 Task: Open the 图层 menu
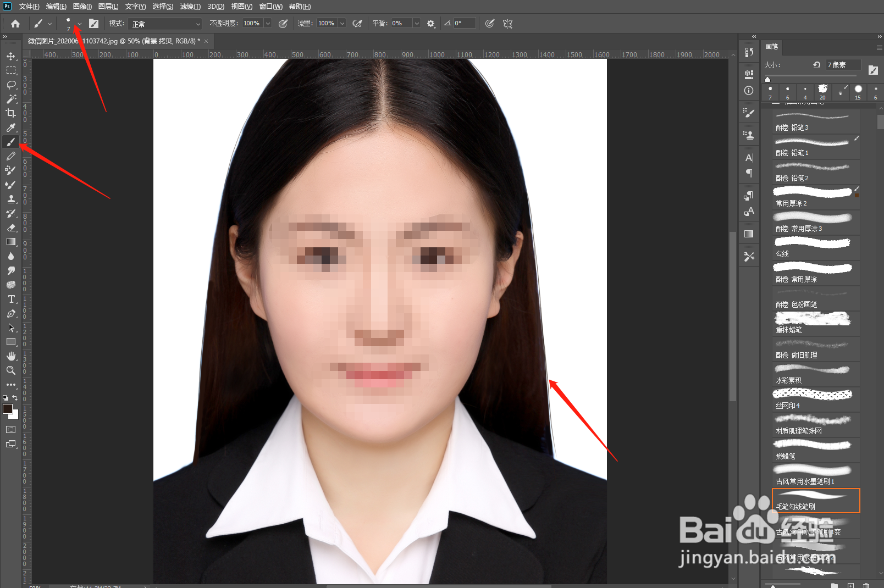click(108, 7)
